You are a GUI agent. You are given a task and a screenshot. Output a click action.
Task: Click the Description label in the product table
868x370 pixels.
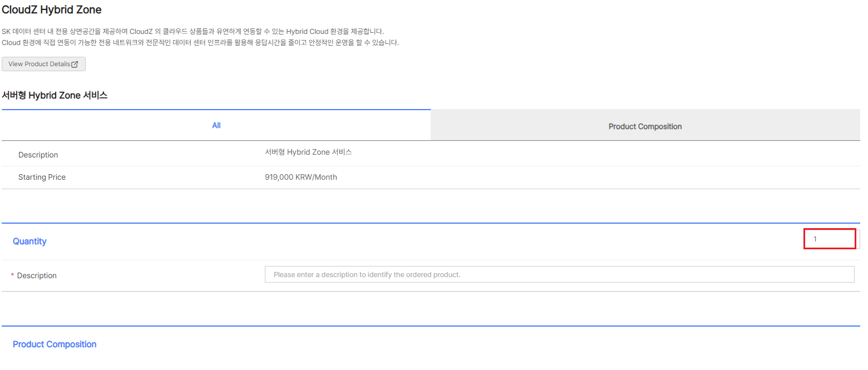coord(38,155)
